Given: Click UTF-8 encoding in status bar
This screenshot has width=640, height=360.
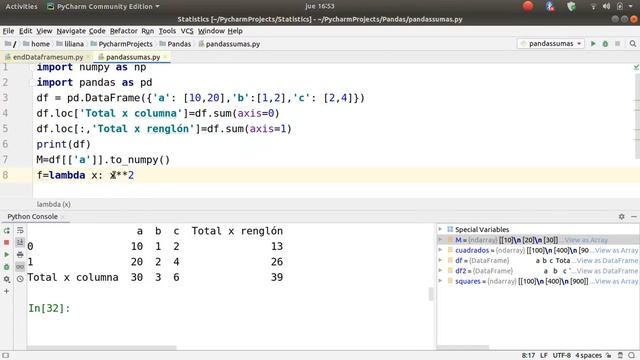Looking at the screenshot, I should click(x=561, y=356).
